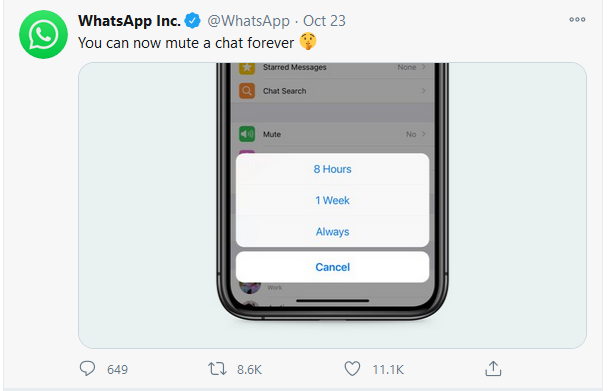Click the orange Chat Search icon
Viewport: 608px width, 391px height.
(x=247, y=91)
